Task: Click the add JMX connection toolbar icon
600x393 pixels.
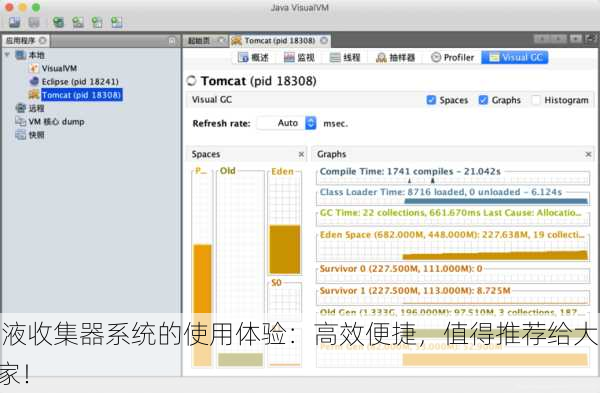Action: 58,22
